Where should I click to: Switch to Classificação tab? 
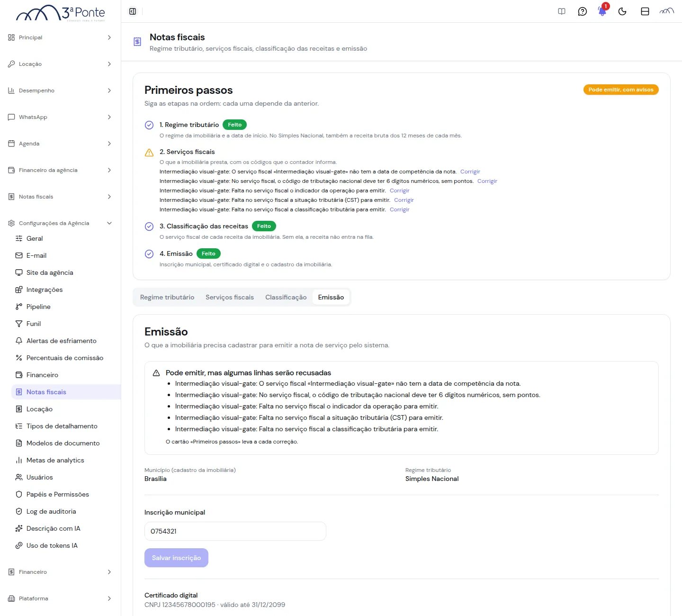[x=286, y=297]
